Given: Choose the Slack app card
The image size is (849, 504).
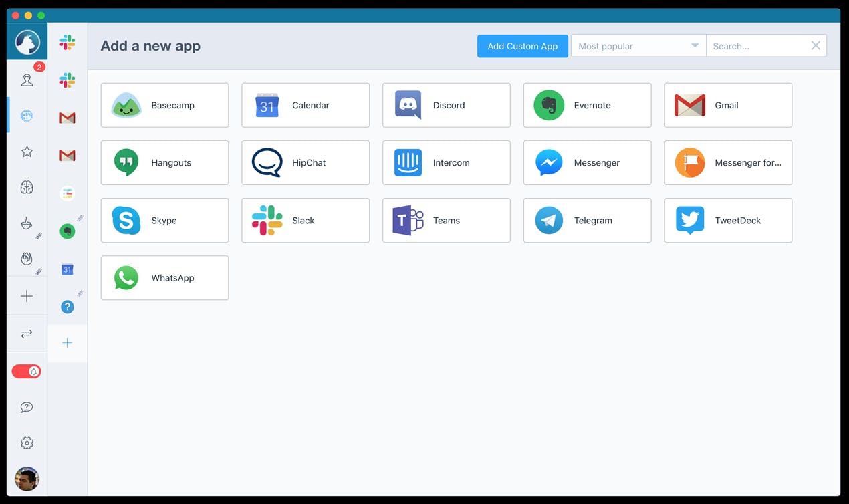Looking at the screenshot, I should (306, 220).
